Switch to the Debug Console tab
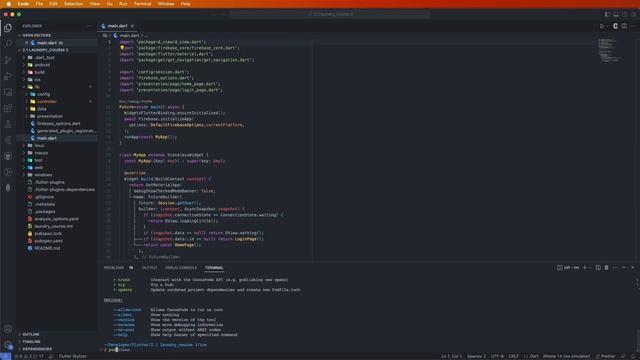This screenshot has height=360, width=640. (x=181, y=268)
